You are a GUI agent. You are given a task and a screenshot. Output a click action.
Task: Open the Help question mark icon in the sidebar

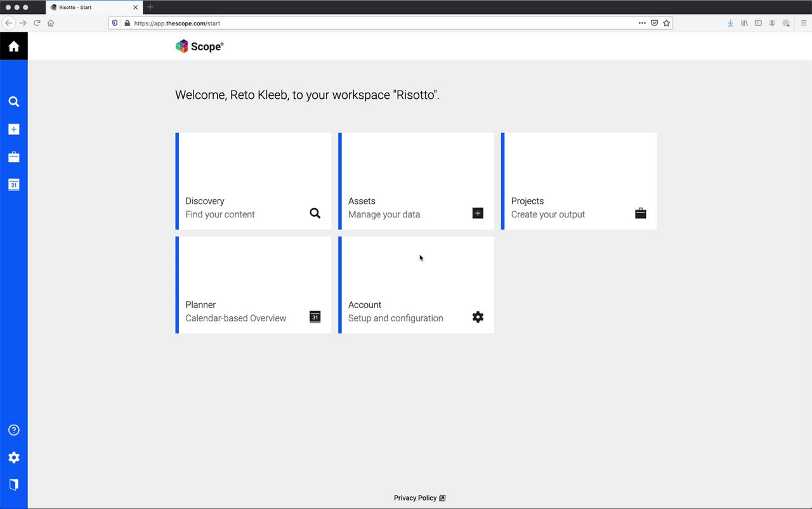tap(13, 430)
